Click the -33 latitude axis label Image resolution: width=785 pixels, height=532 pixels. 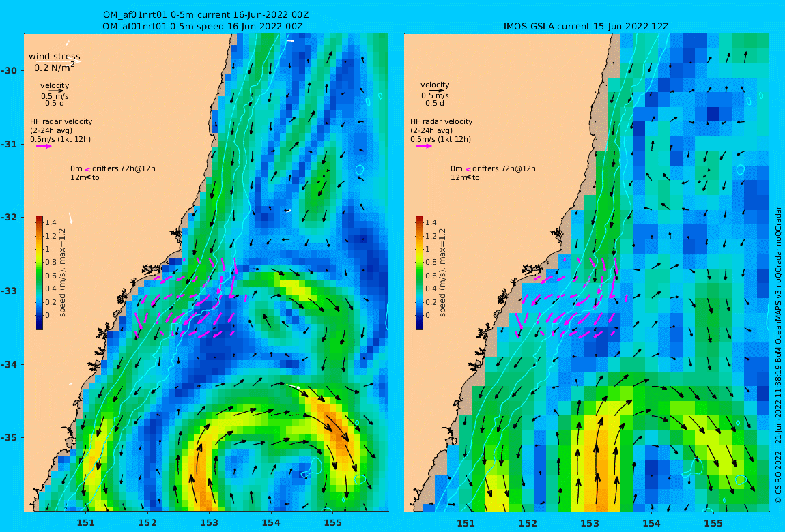tap(9, 291)
